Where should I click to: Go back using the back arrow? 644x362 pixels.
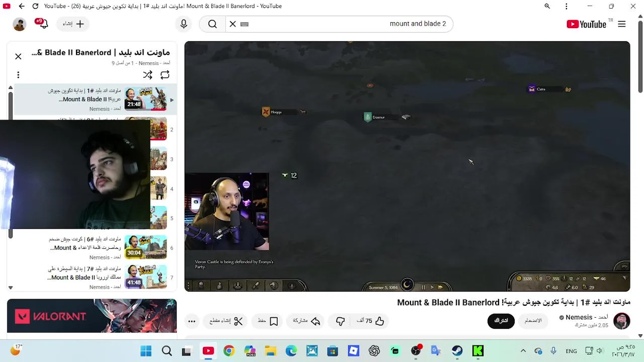click(x=22, y=6)
